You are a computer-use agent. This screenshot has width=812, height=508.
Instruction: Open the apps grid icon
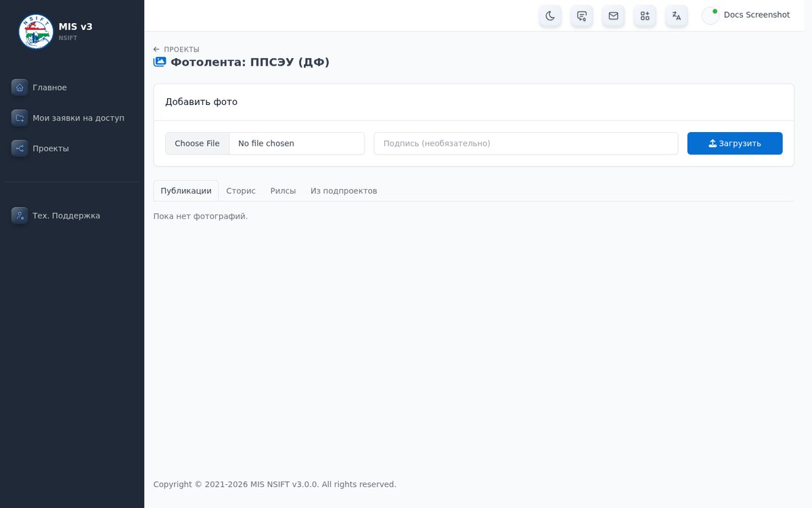(x=645, y=16)
